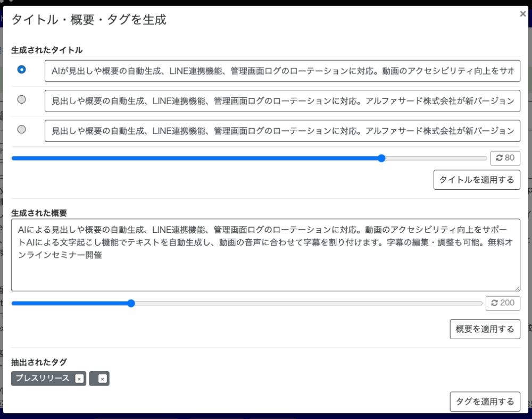This screenshot has height=419, width=532.
Task: Regenerate summary with the 200 refresh button
Action: (503, 303)
